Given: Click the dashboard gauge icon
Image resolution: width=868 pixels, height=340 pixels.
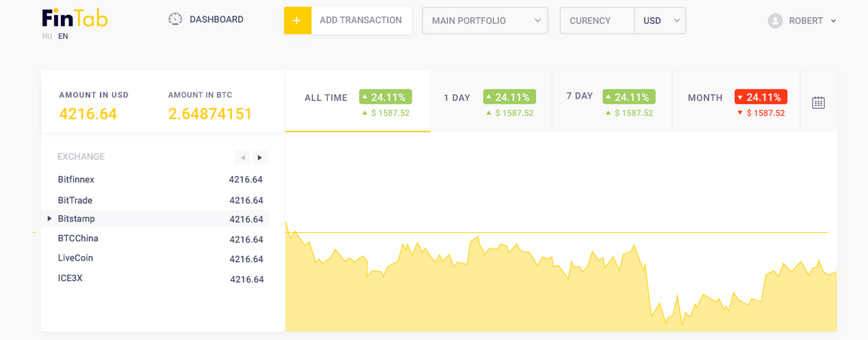Looking at the screenshot, I should coord(175,19).
